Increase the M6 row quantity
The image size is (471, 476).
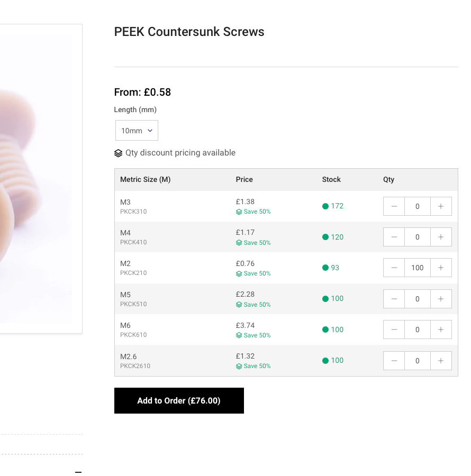(441, 329)
